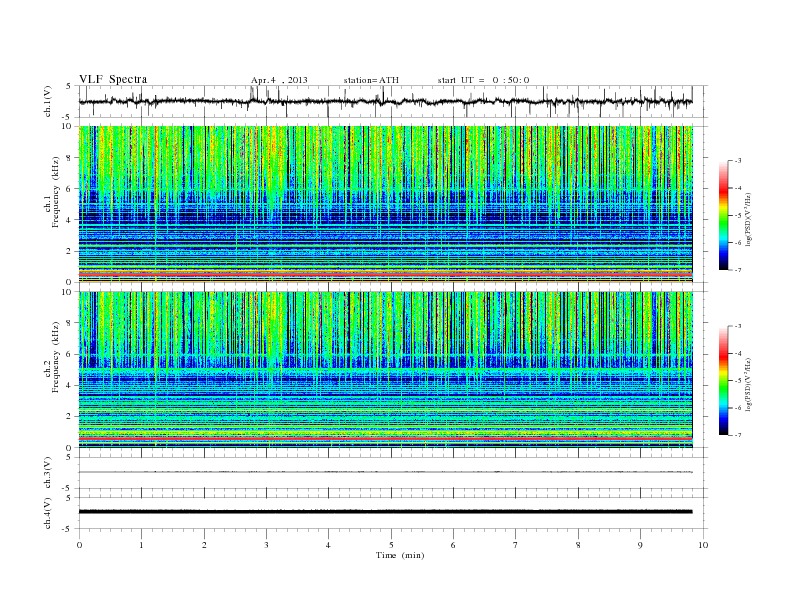
Task: Click the "VLF Spectra" plot title
Action: pos(113,79)
